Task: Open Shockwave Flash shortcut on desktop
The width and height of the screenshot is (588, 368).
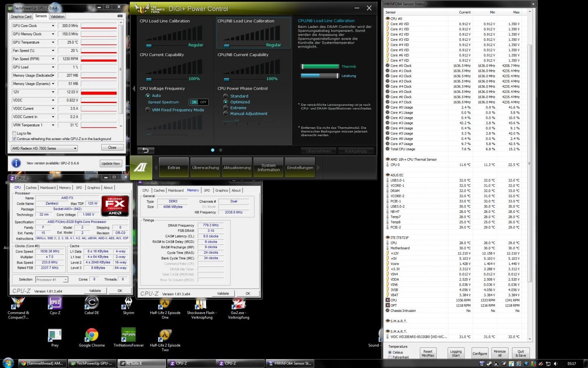Action: pyautogui.click(x=202, y=308)
